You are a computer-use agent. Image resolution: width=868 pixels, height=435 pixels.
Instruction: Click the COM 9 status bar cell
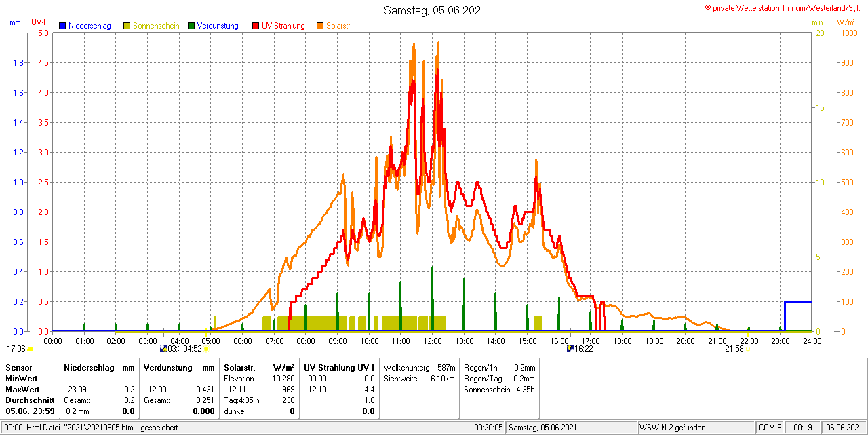click(x=770, y=428)
